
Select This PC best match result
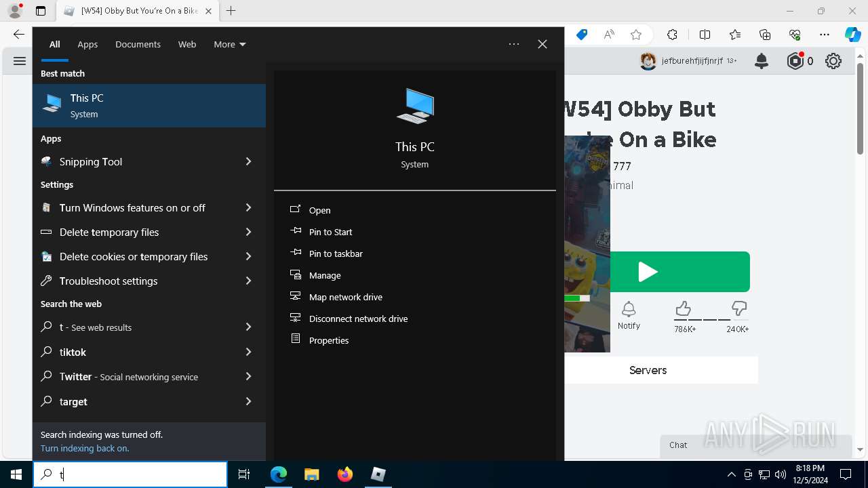(149, 106)
